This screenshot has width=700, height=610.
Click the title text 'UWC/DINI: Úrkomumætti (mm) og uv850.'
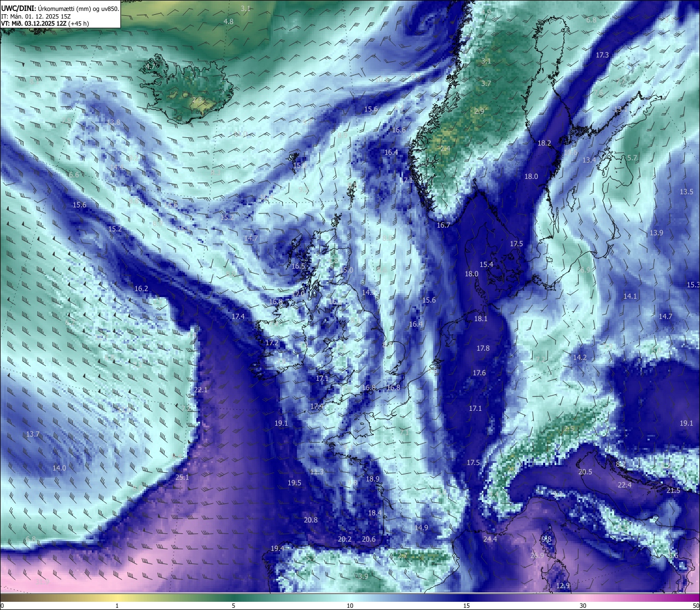[x=60, y=8]
